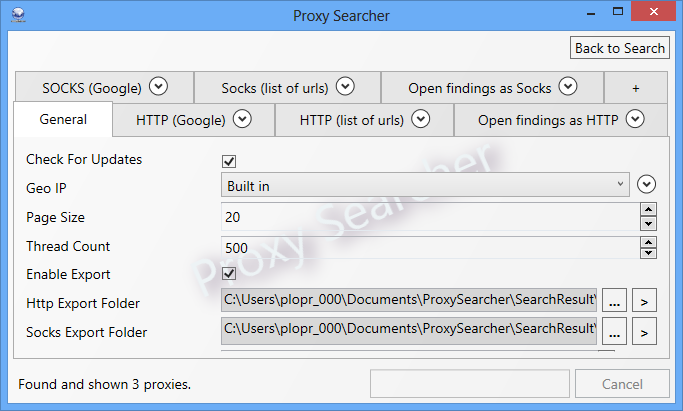The height and width of the screenshot is (411, 683).
Task: Browse for Socks Export Folder with ... button
Action: click(614, 331)
